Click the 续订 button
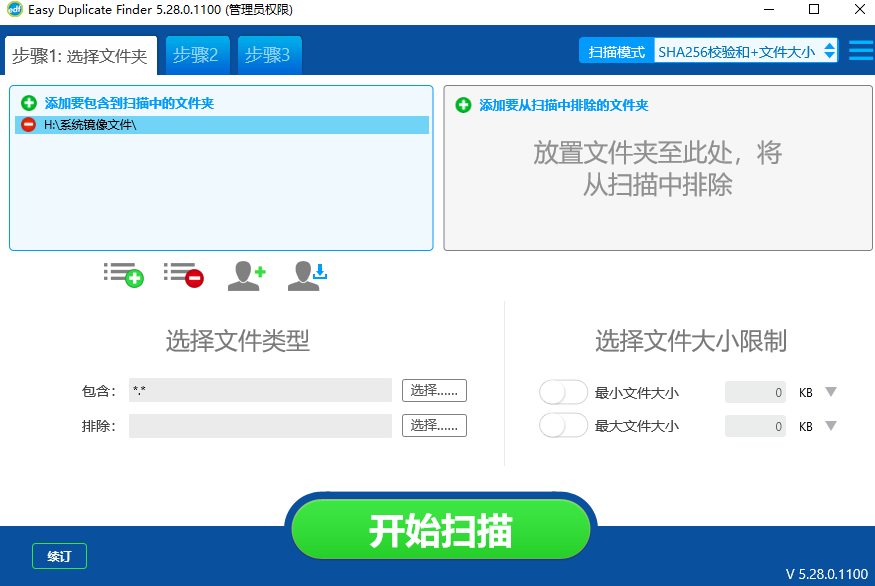The width and height of the screenshot is (875, 586). 59,557
